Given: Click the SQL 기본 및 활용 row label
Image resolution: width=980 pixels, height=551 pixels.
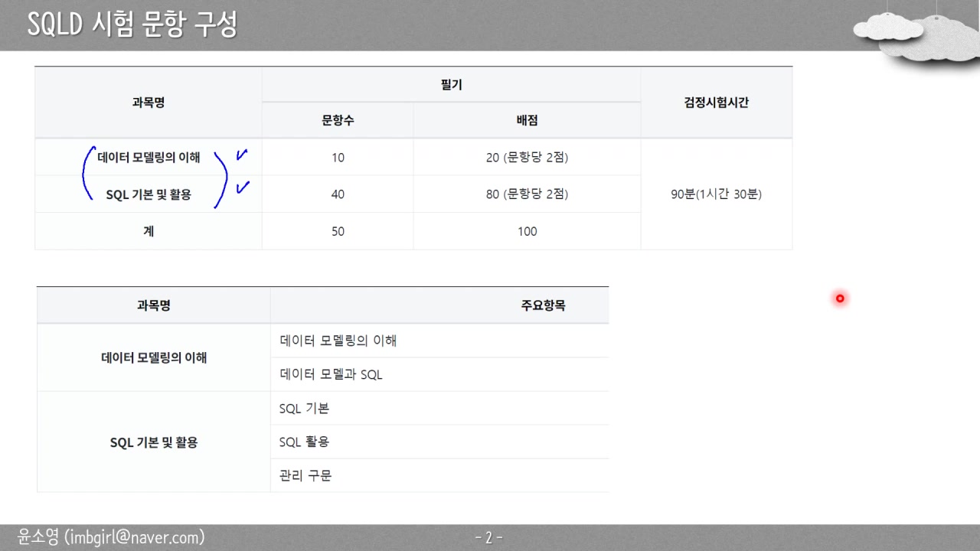Looking at the screenshot, I should point(148,194).
